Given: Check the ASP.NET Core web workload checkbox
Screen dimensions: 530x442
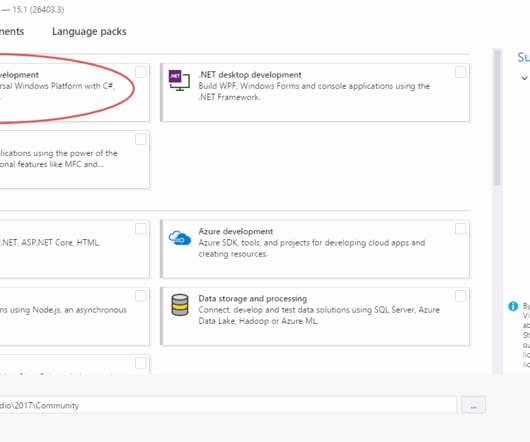Looking at the screenshot, I should coord(140,229).
